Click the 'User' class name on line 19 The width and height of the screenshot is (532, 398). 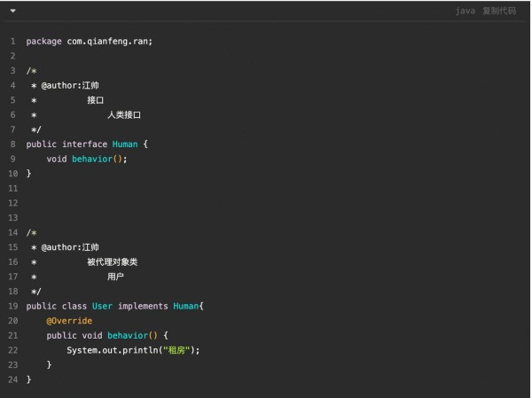tap(102, 306)
